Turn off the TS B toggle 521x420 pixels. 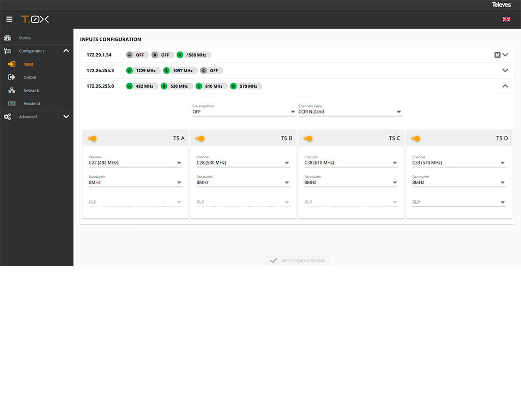click(x=200, y=138)
